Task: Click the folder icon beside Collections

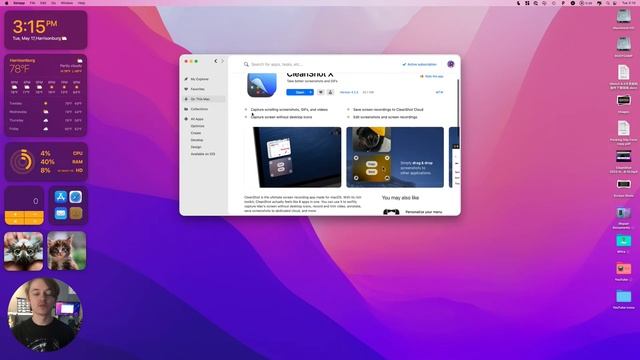Action: pos(186,109)
